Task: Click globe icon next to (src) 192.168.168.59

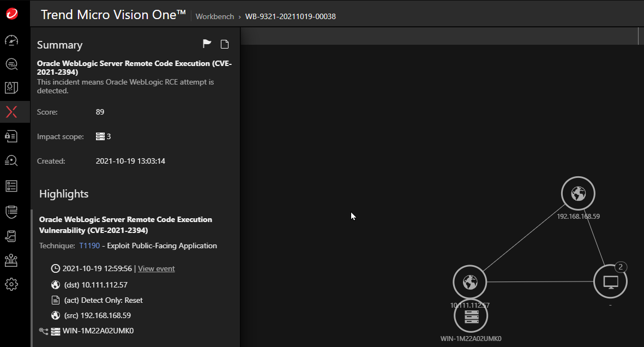Action: tap(56, 315)
